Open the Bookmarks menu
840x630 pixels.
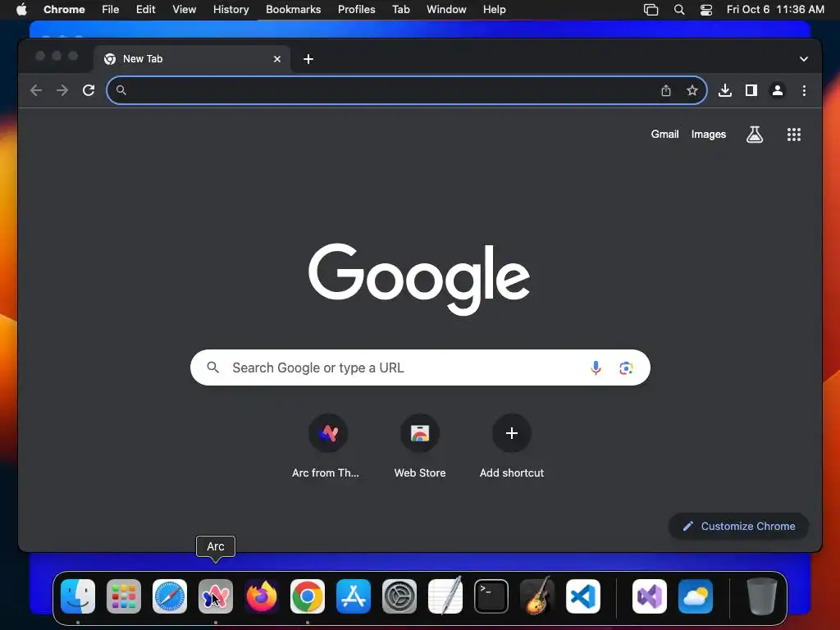click(293, 10)
